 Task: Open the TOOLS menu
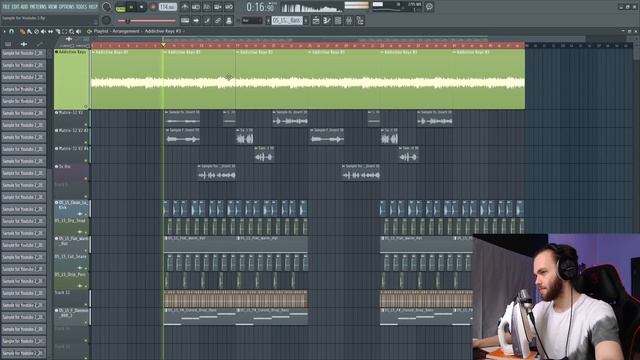coord(82,7)
